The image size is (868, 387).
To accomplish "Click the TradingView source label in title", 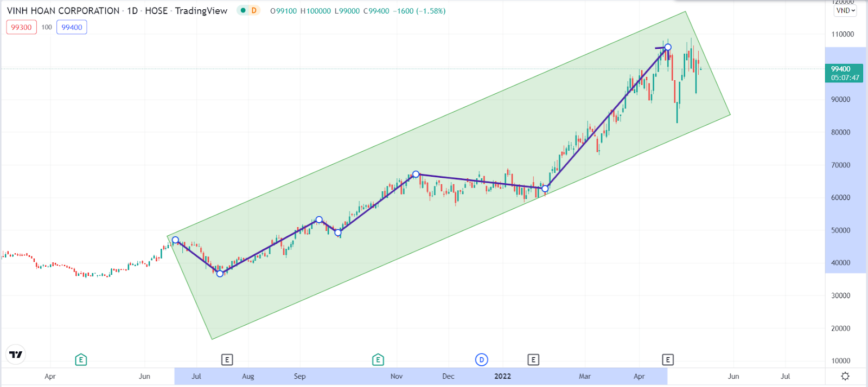I will [x=201, y=11].
